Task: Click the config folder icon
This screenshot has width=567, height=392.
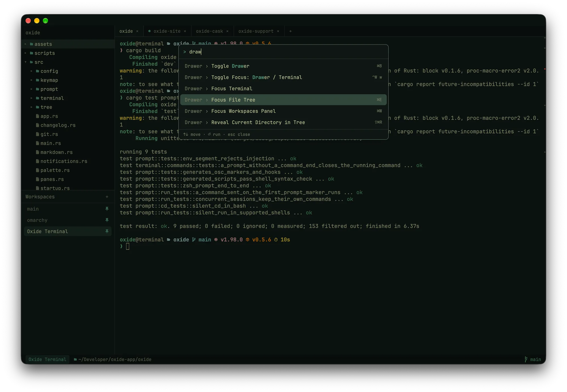Action: pos(37,71)
